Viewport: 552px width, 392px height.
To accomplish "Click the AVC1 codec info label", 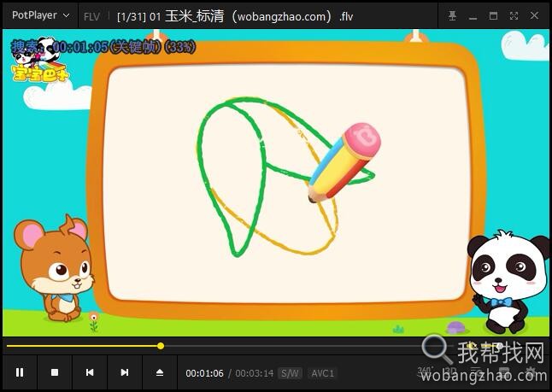I will point(322,373).
